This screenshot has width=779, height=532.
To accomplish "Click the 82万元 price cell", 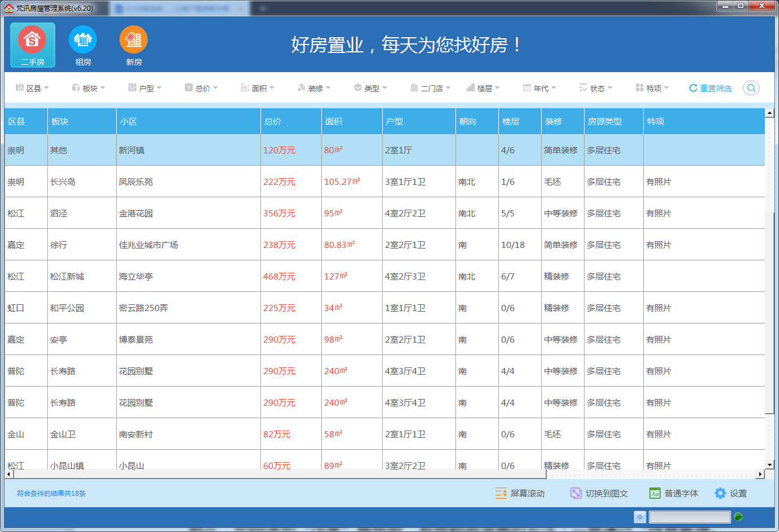I will point(291,434).
